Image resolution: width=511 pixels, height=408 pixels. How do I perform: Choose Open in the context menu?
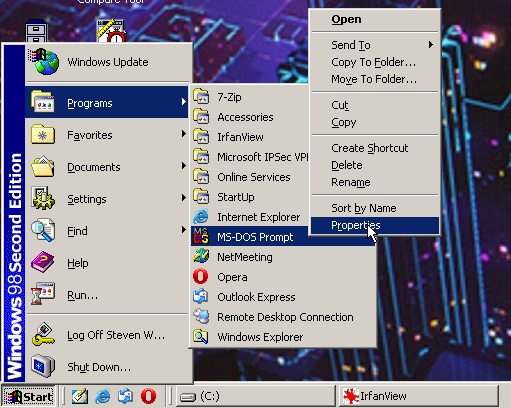375,19
